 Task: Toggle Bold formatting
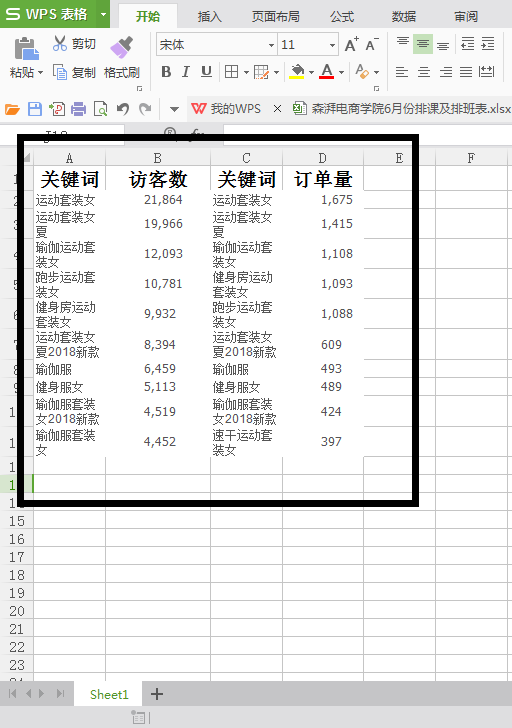tap(166, 72)
